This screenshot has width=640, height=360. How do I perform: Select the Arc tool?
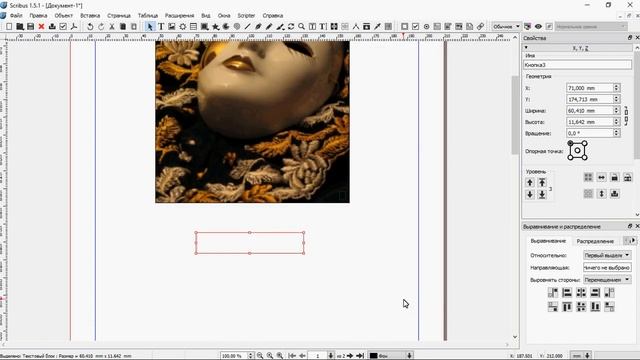pos(226,27)
